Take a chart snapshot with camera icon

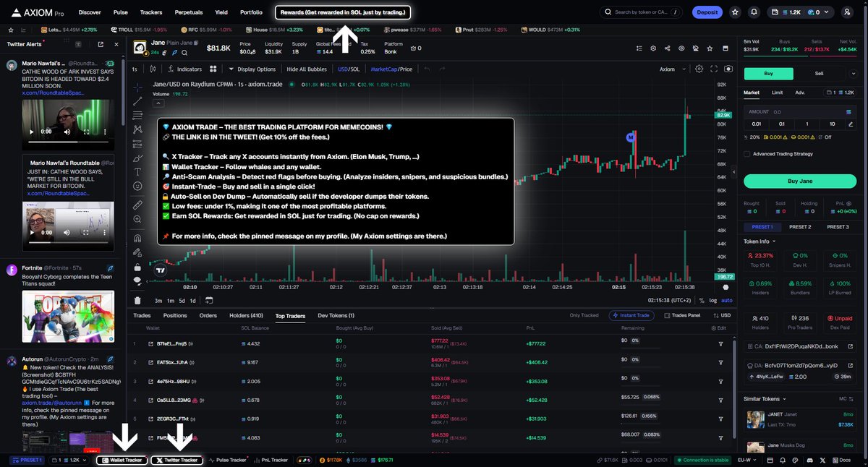[x=728, y=69]
